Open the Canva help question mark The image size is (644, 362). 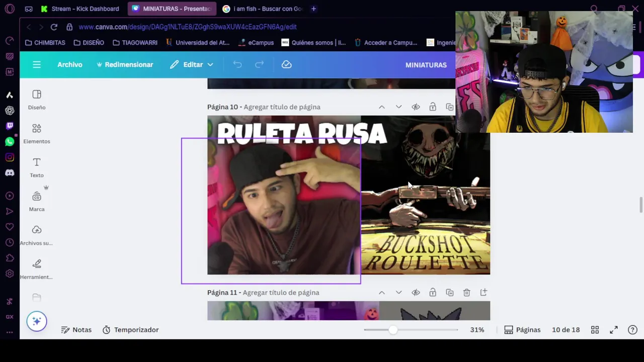[633, 330]
